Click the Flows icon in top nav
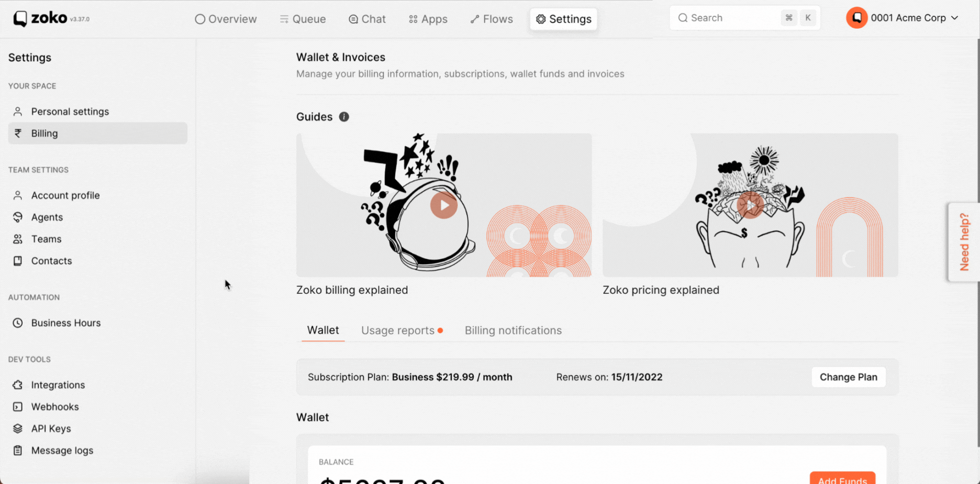This screenshot has height=484, width=980. [x=475, y=19]
